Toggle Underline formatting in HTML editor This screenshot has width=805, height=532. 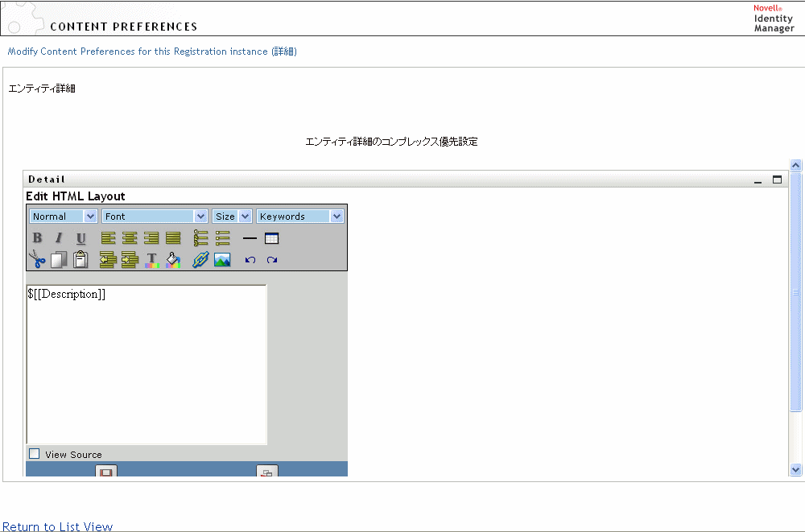click(x=80, y=237)
